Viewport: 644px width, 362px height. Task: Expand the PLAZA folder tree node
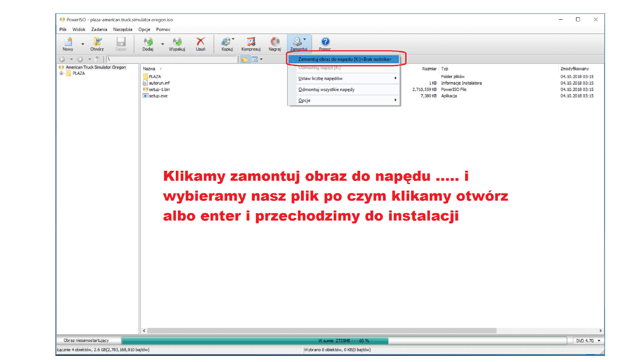pos(61,74)
